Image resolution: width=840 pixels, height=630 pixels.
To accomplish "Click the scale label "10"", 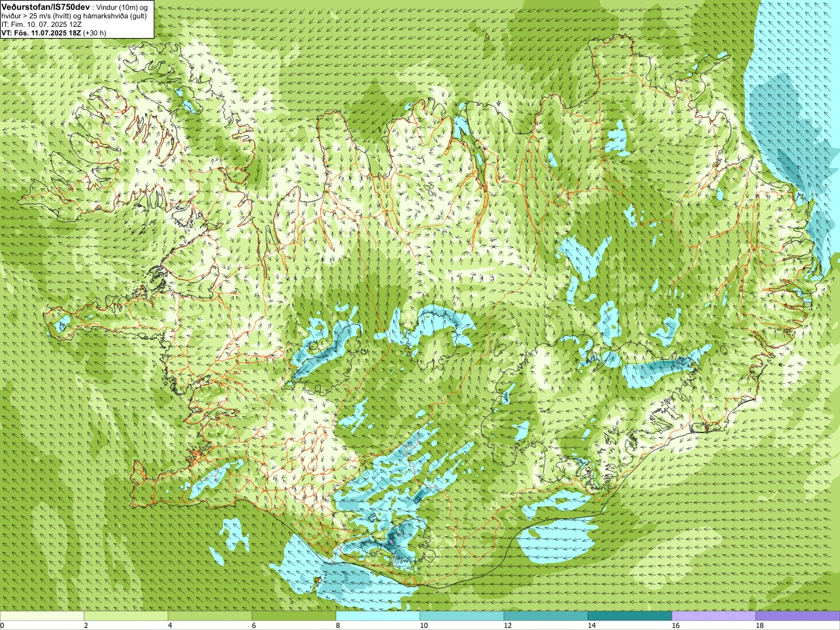I will 424,626.
